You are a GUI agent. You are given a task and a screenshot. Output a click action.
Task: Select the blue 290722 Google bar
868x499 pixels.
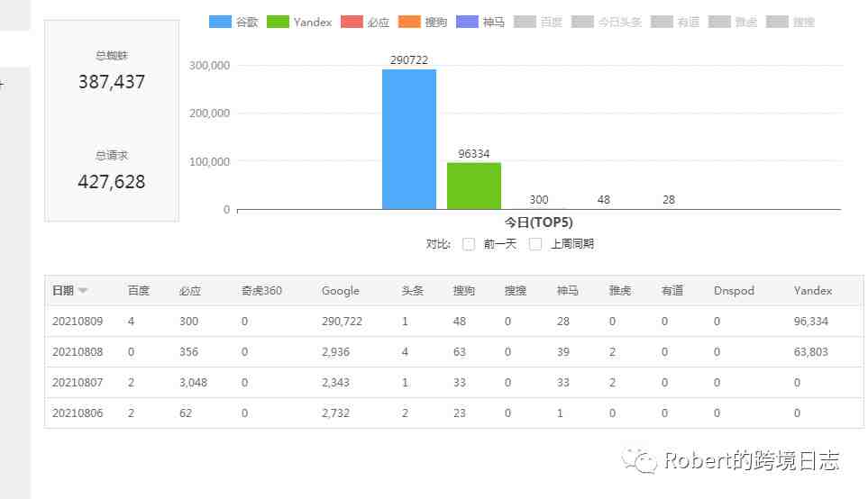[x=409, y=140]
